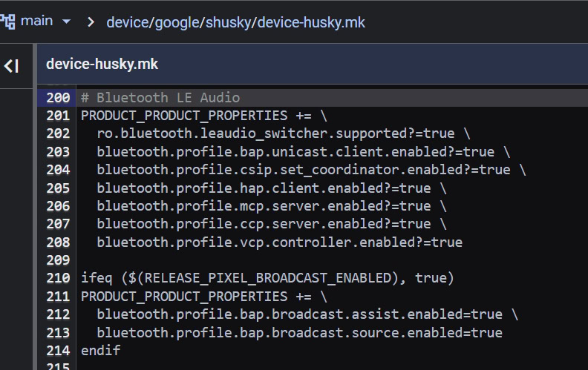Select the device-husky.mk file header tab
The image size is (588, 370).
point(102,65)
